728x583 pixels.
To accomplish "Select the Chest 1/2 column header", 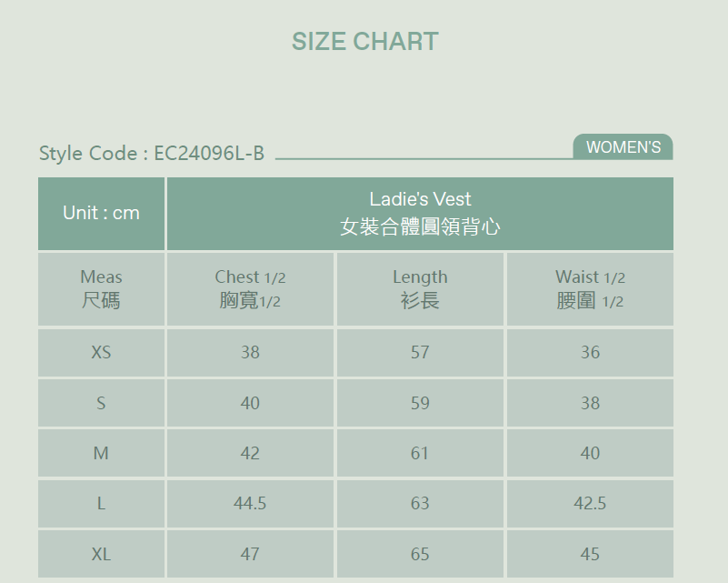I will (x=250, y=288).
